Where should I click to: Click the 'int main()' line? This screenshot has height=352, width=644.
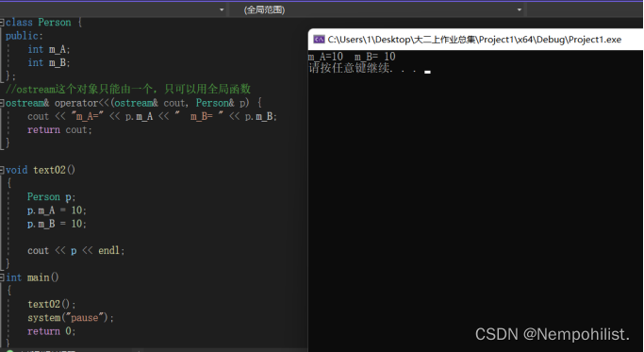pos(32,277)
